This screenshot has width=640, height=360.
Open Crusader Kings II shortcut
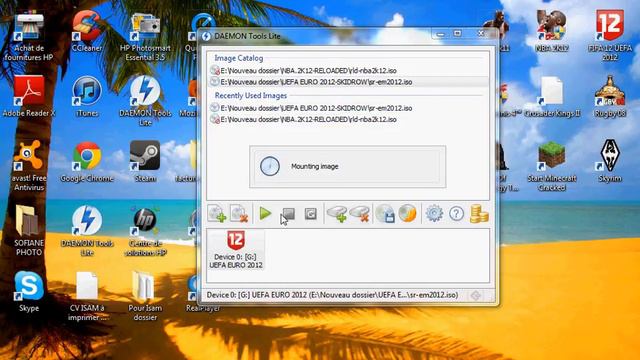point(551,97)
